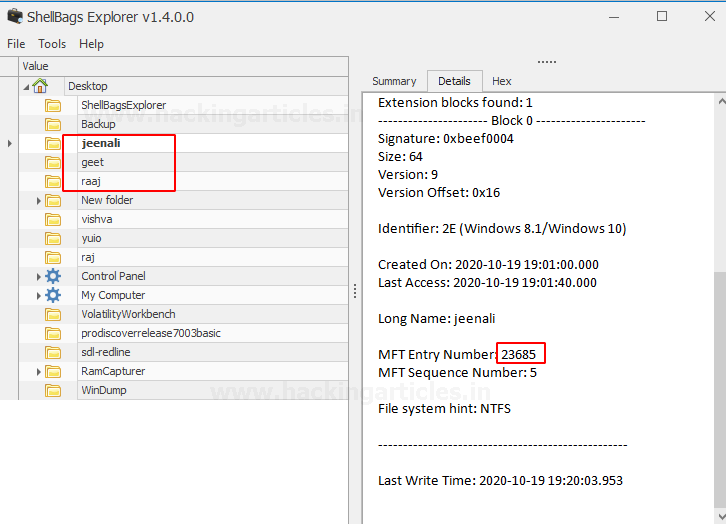The height and width of the screenshot is (524, 726).
Task: Select the Backup tree row
Action: coord(213,124)
